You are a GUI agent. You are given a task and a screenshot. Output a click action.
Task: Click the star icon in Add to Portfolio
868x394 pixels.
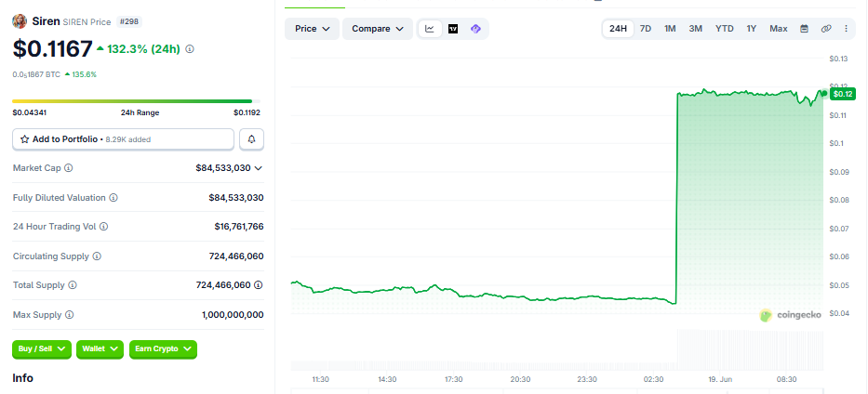[24, 139]
